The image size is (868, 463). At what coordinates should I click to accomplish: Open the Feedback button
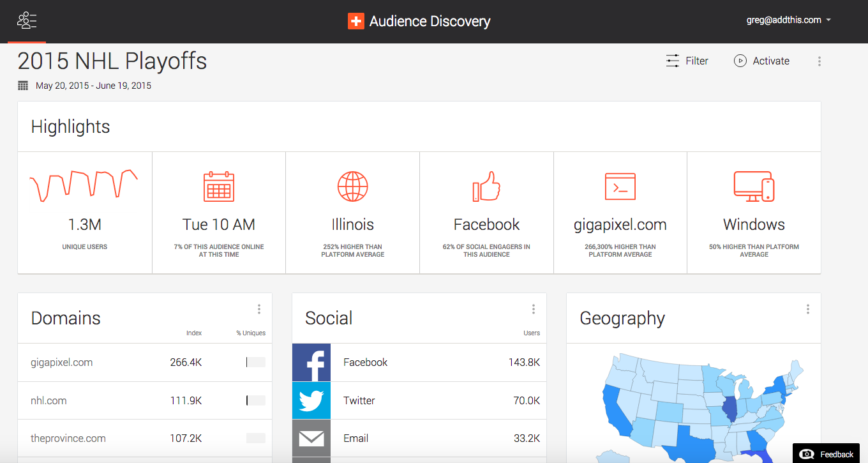coord(827,453)
